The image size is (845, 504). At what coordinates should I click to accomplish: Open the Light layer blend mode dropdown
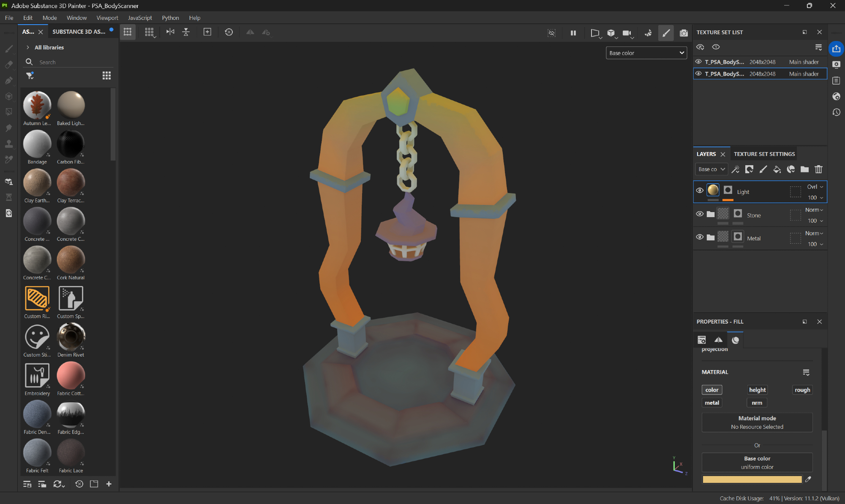(x=815, y=187)
